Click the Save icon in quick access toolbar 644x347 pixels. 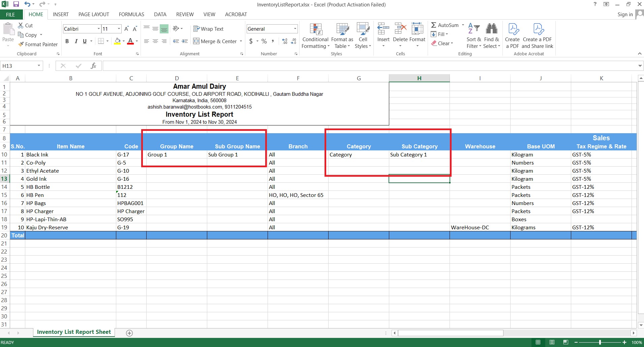coord(16,4)
